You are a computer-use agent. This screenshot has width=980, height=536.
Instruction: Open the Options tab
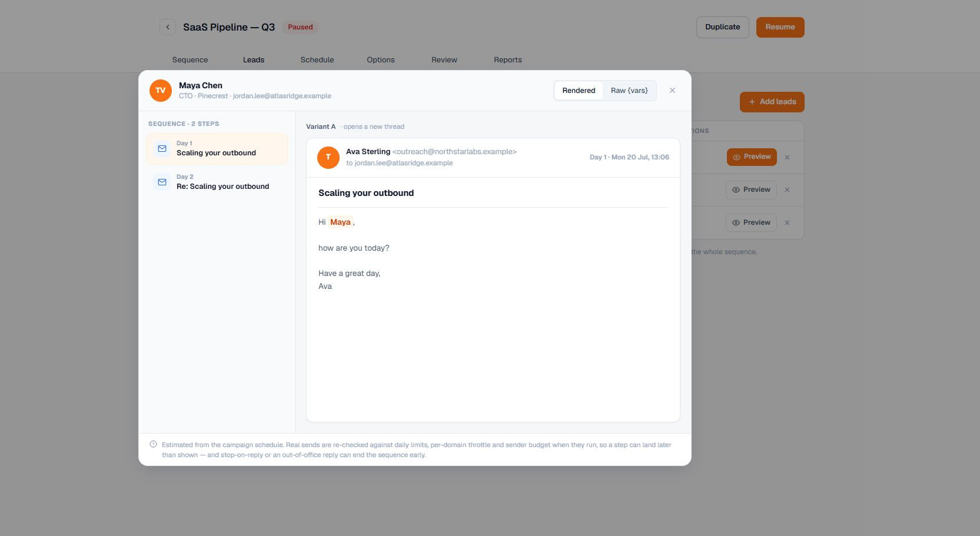click(x=381, y=60)
